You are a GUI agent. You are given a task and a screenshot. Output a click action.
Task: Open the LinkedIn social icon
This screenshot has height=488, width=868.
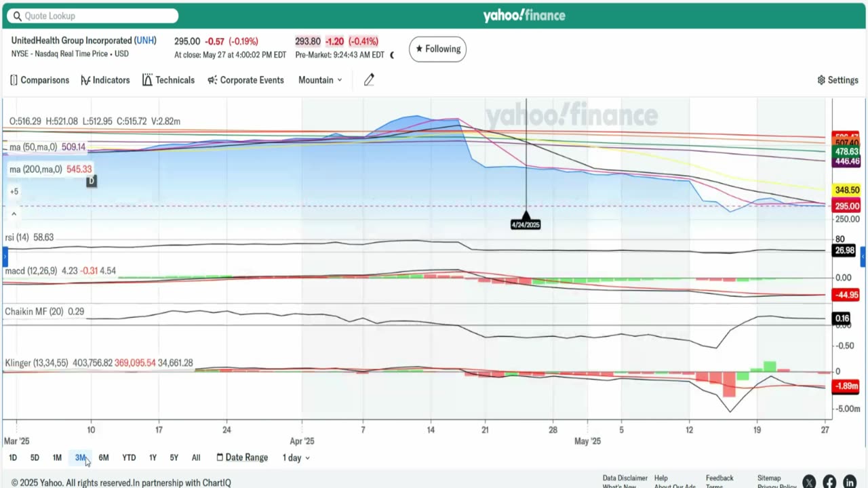pyautogui.click(x=850, y=482)
